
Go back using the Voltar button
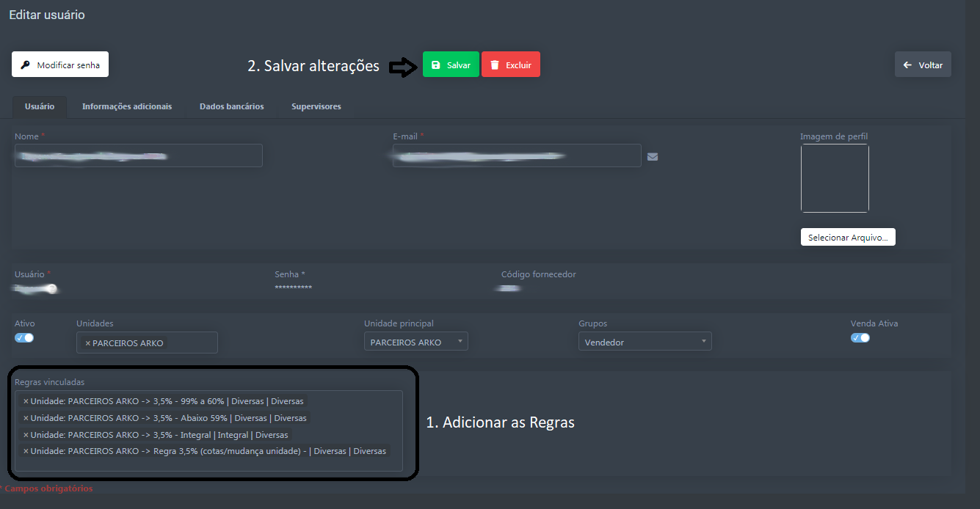pos(923,65)
